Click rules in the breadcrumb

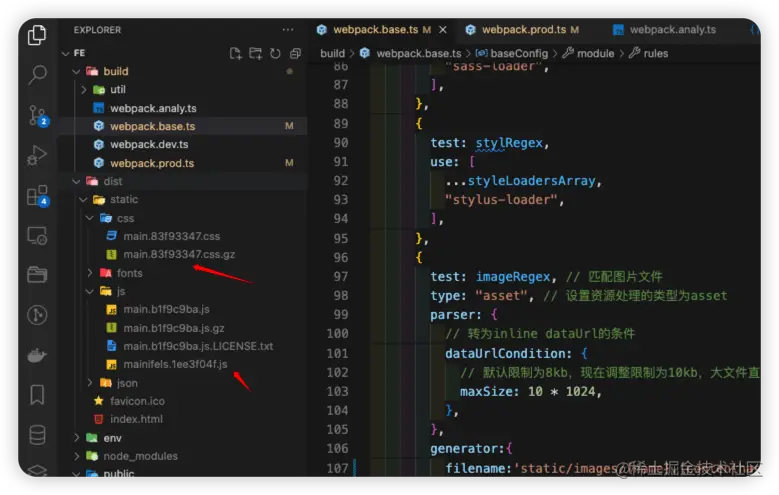655,53
